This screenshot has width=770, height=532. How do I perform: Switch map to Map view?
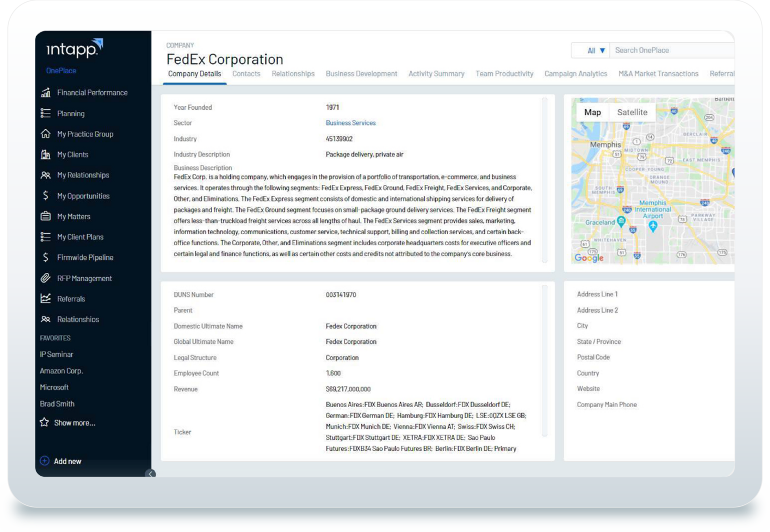click(592, 112)
